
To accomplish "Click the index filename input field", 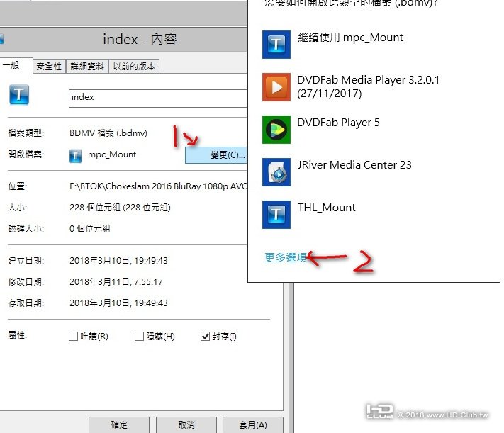I will (158, 99).
